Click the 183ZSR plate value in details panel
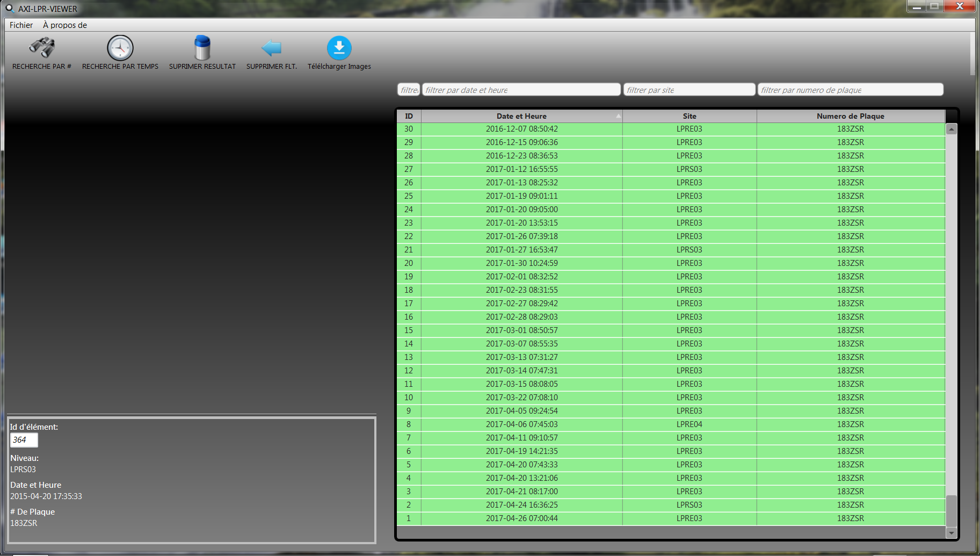Screen dimensions: 980x556 (24, 523)
